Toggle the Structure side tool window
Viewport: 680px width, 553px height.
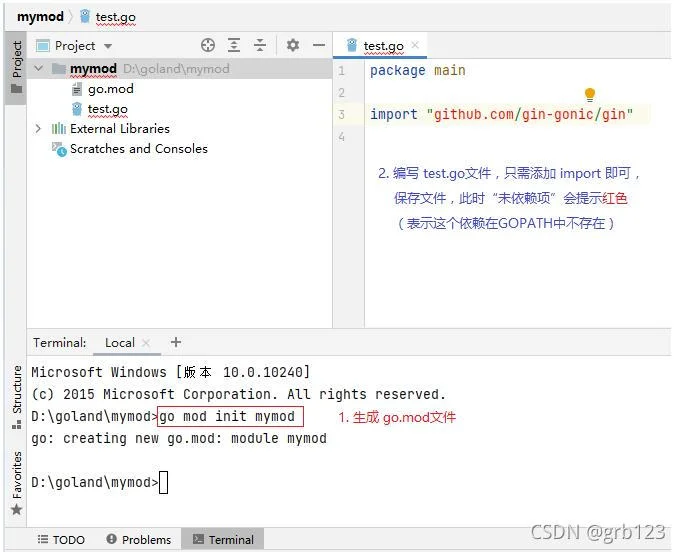click(16, 397)
